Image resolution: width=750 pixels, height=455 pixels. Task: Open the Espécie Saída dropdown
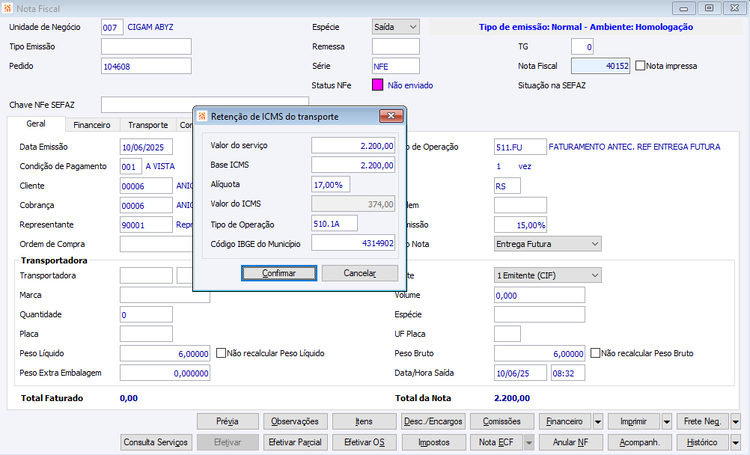coord(396,27)
